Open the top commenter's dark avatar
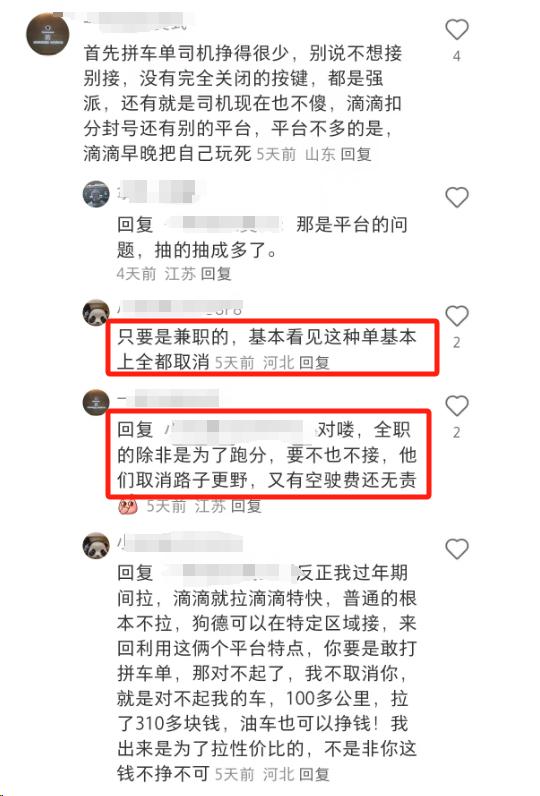Screen dimensions: 540x796 [x=47, y=34]
